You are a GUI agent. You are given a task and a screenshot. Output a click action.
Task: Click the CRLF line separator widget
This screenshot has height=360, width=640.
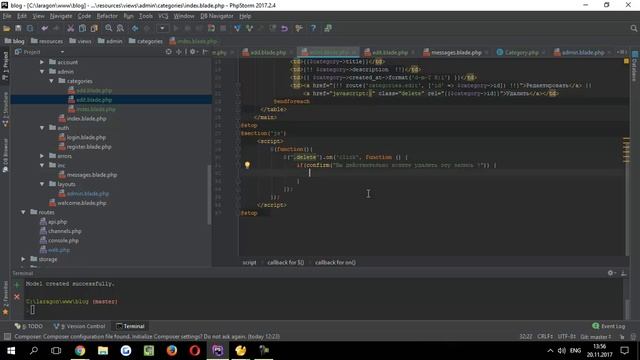(545, 337)
